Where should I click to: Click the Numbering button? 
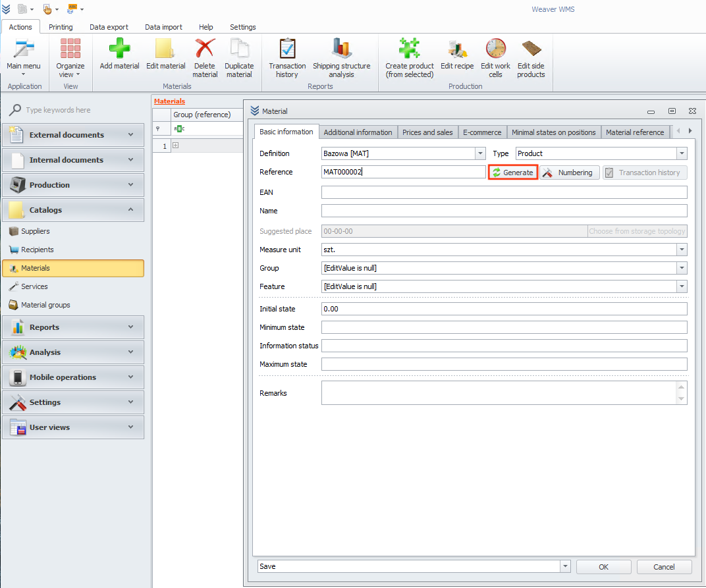[569, 173]
